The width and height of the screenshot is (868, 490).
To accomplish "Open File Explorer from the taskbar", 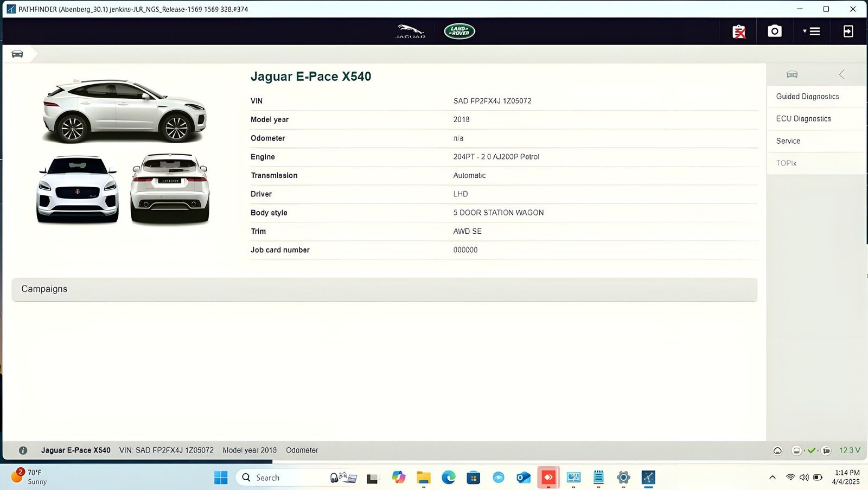I will (x=424, y=478).
